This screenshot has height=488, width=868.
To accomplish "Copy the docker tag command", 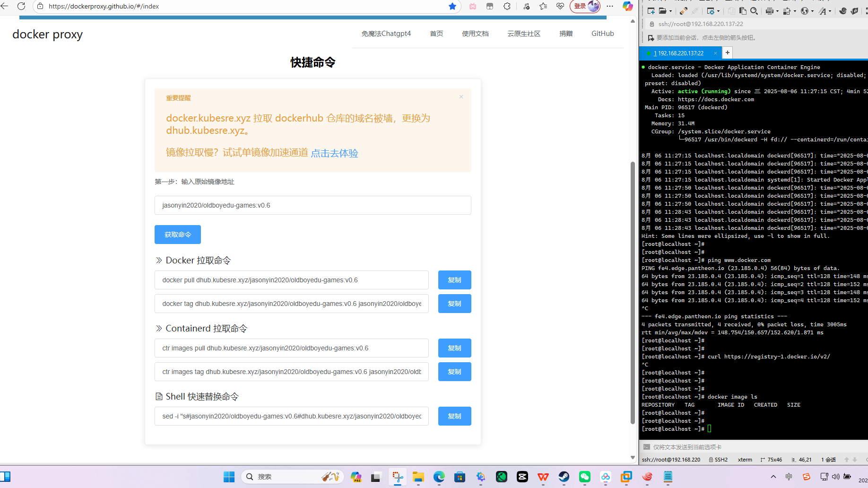I will (455, 304).
